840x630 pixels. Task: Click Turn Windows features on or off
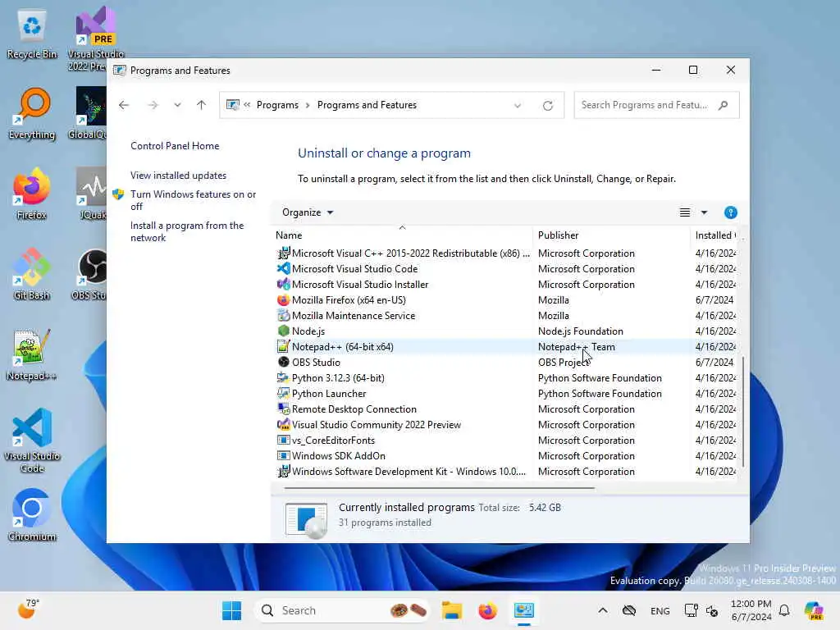point(193,200)
